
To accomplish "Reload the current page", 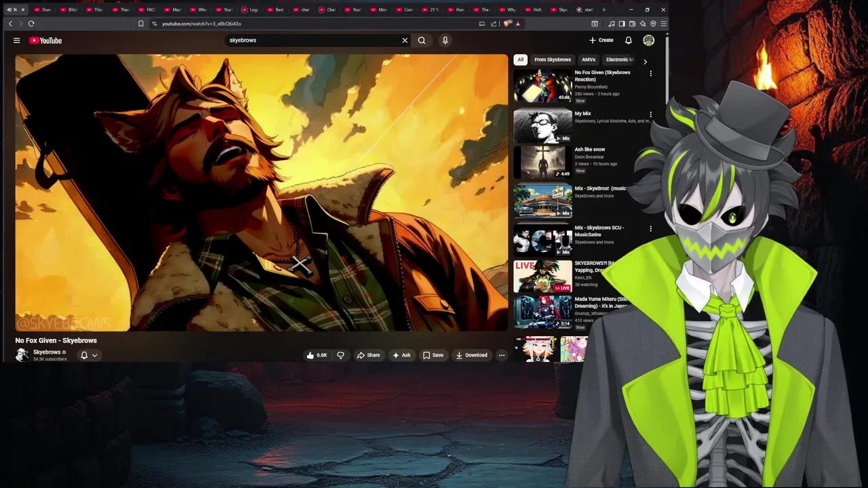I will pyautogui.click(x=31, y=24).
